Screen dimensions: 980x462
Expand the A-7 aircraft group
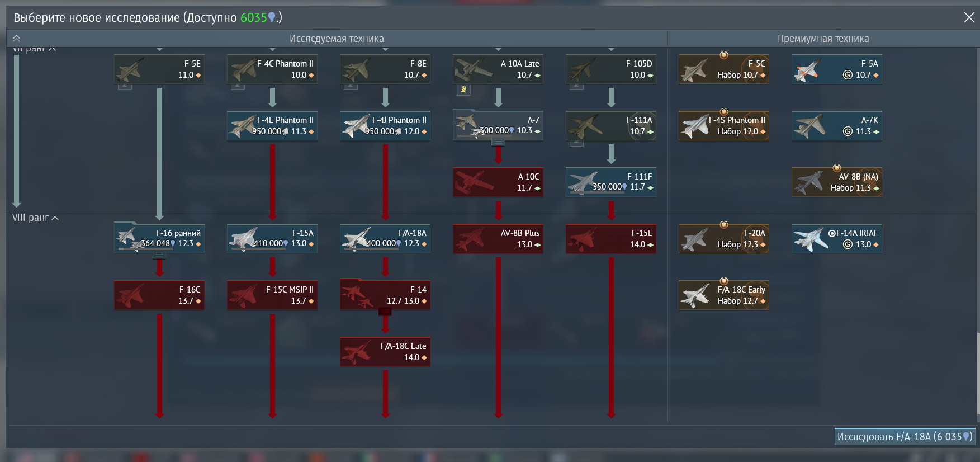click(498, 142)
